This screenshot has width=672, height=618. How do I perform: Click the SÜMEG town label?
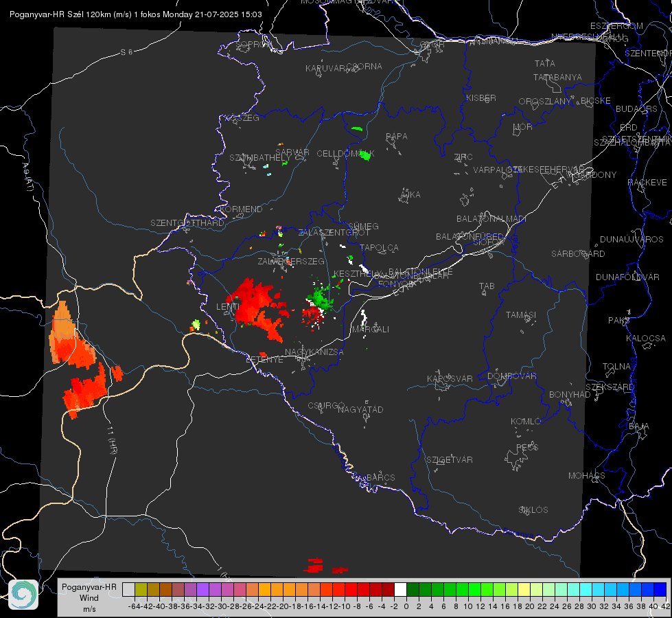pyautogui.click(x=363, y=226)
